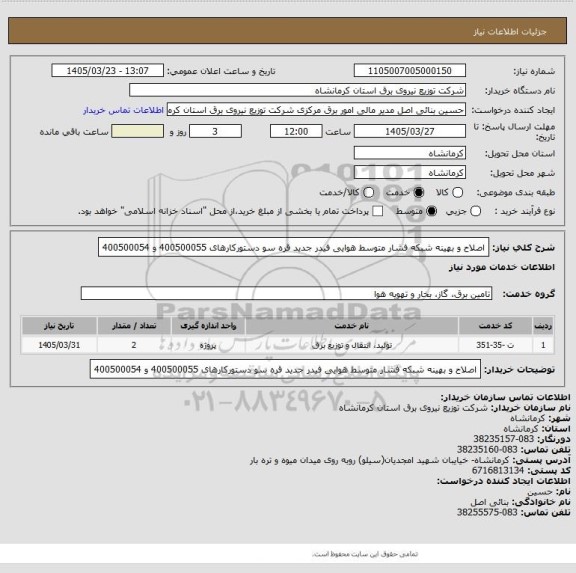Image resolution: width=576 pixels, height=573 pixels.
Task: Select the متوسط purchase type radio
Action: (432, 211)
